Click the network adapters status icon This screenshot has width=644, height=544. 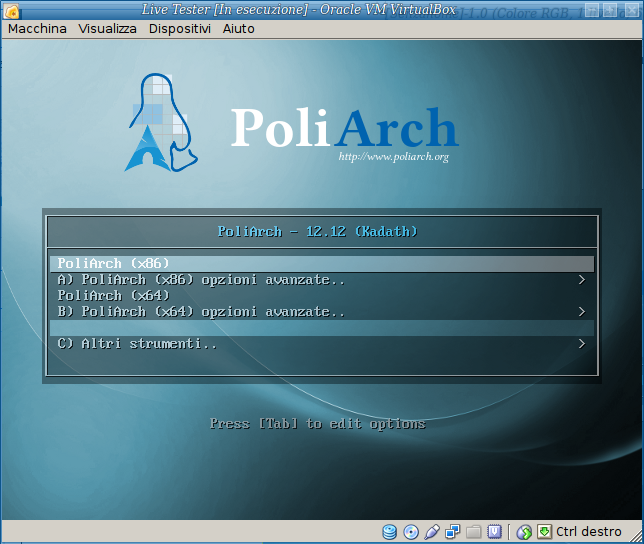pyautogui.click(x=453, y=532)
